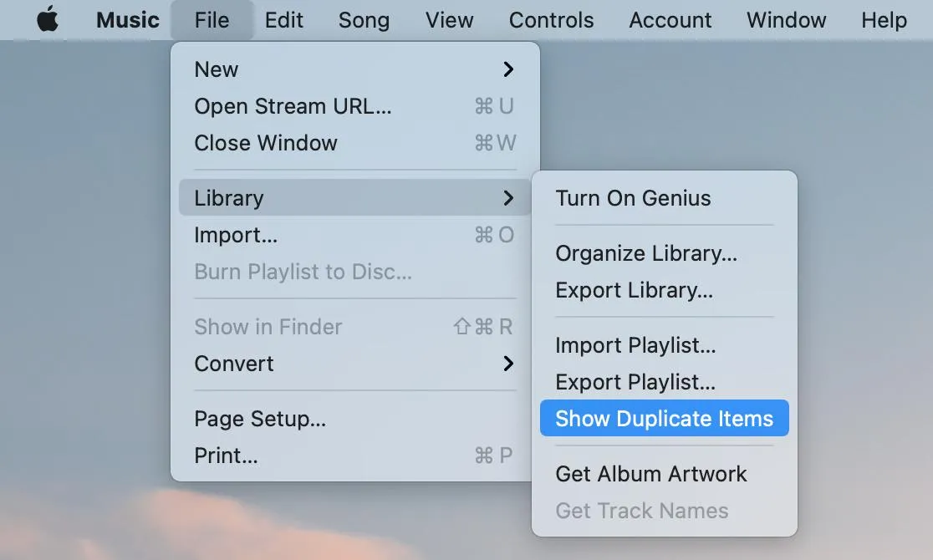The image size is (933, 560).
Task: Choose Print… from File menu
Action: (x=354, y=456)
